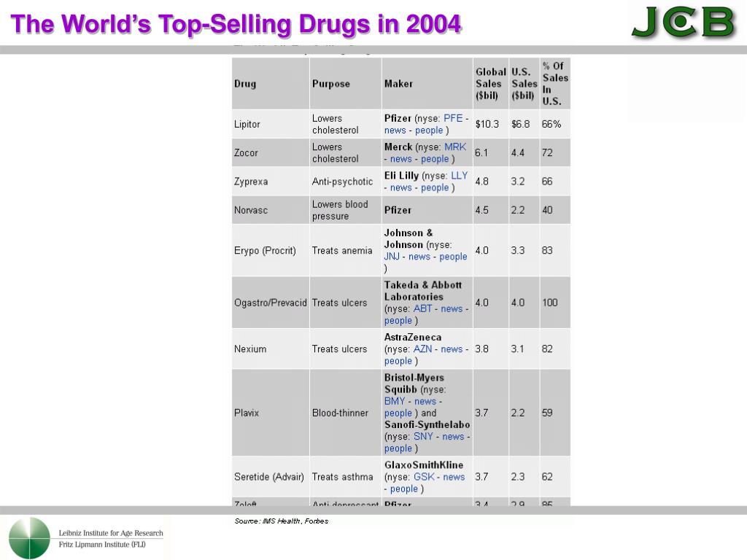Click the news link after SNY
The width and height of the screenshot is (747, 560).
[x=453, y=436]
